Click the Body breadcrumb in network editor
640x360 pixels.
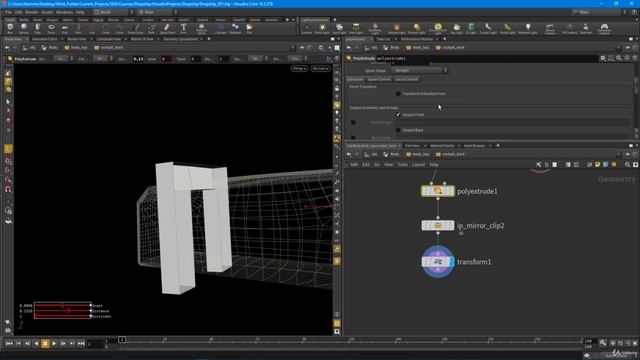391,154
